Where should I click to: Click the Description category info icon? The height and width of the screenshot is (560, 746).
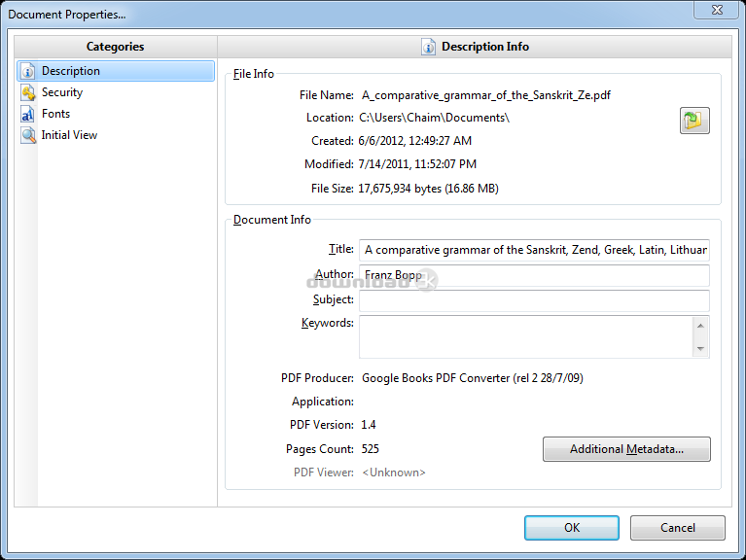[x=27, y=71]
